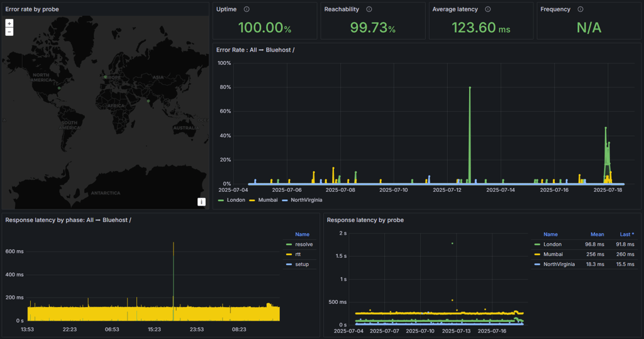
Task: Click the 100.00% uptime value
Action: [x=265, y=28]
